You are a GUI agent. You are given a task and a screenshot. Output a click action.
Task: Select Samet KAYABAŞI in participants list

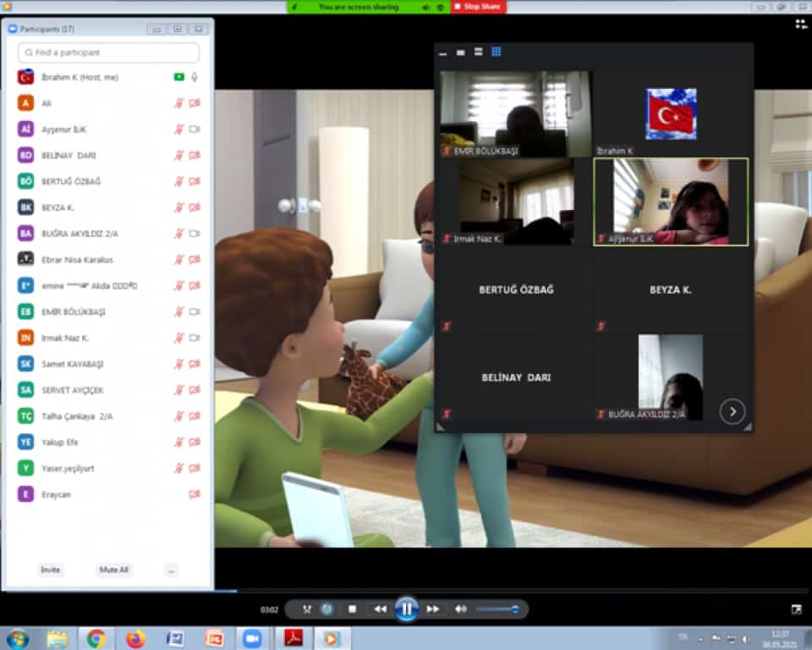coord(73,364)
